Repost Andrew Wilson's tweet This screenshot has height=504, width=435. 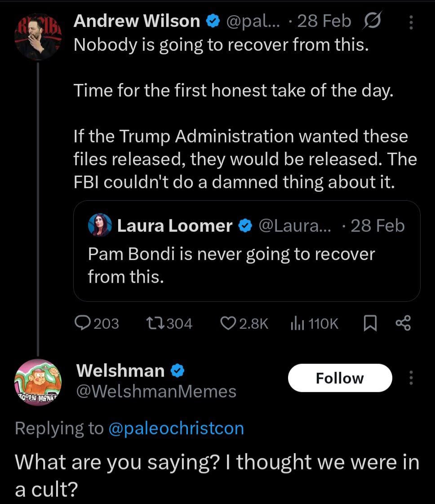coord(155,323)
